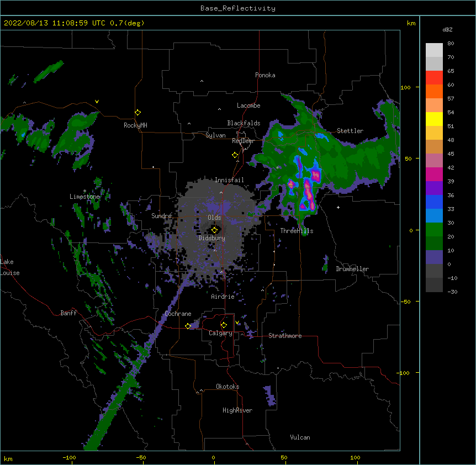Select the purple 36-39 band in legend
This screenshot has height=465, width=476.
434,188
